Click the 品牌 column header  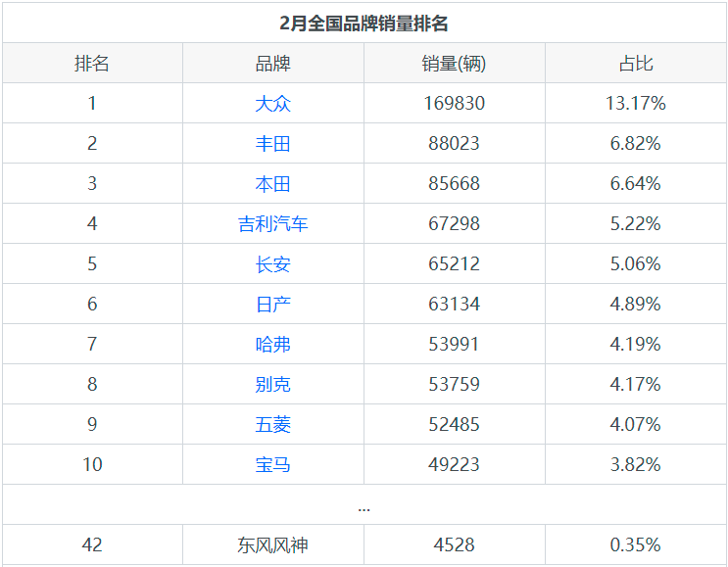pyautogui.click(x=272, y=64)
